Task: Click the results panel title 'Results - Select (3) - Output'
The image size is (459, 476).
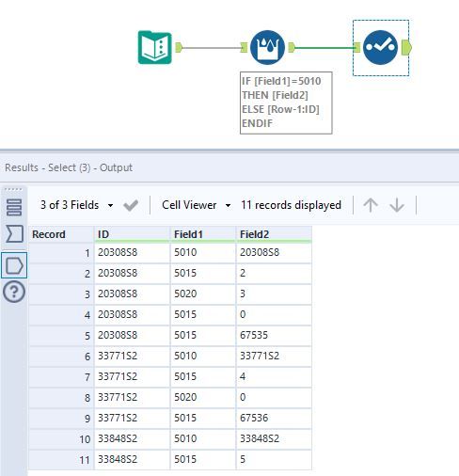Action: tap(69, 167)
